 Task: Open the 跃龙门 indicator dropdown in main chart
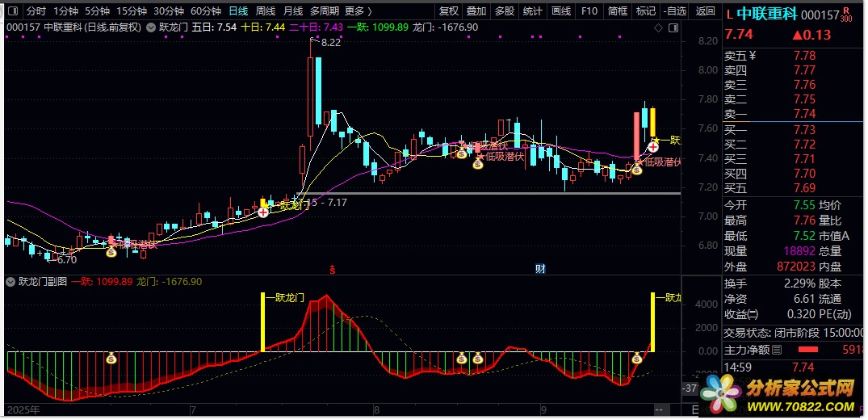[150, 27]
